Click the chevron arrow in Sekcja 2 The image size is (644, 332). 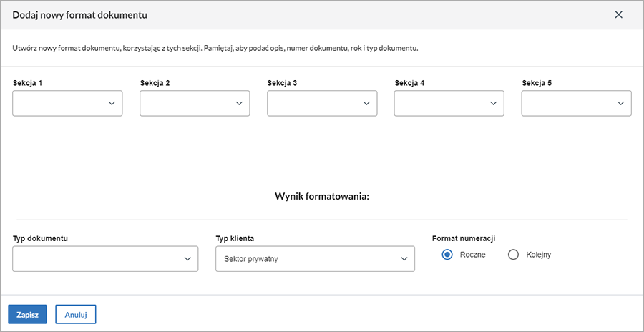click(239, 104)
